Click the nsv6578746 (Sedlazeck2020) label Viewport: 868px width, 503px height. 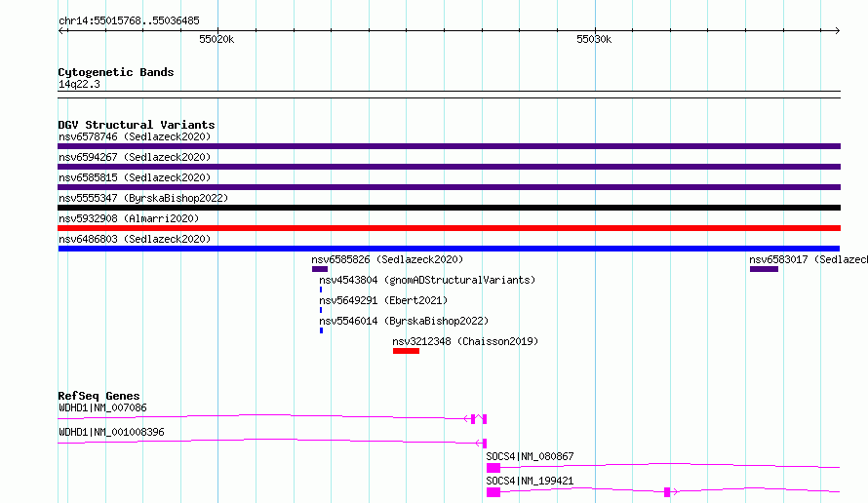coord(135,136)
